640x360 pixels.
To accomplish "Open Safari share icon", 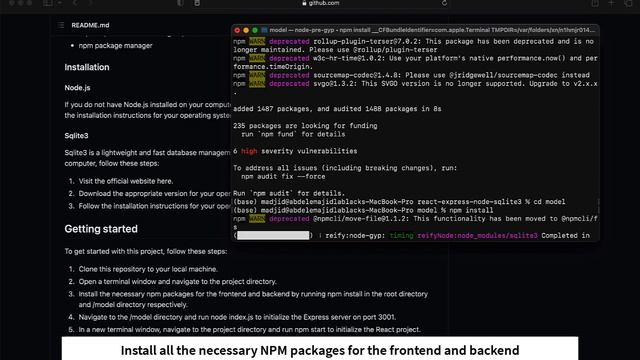I will tap(595, 3).
